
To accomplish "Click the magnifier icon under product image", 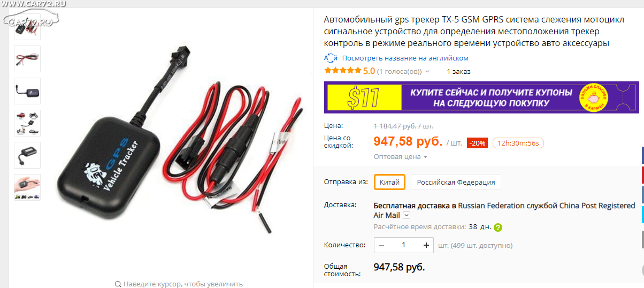I will coord(118,284).
